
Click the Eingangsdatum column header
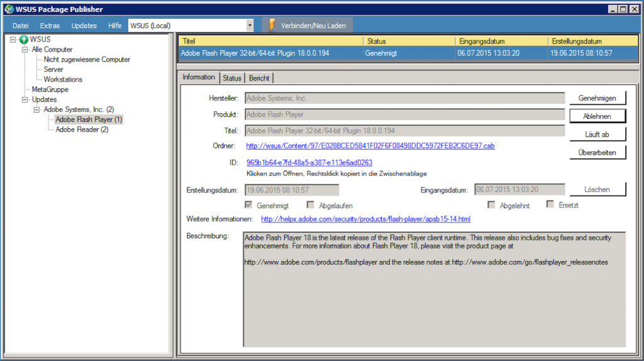pyautogui.click(x=501, y=41)
